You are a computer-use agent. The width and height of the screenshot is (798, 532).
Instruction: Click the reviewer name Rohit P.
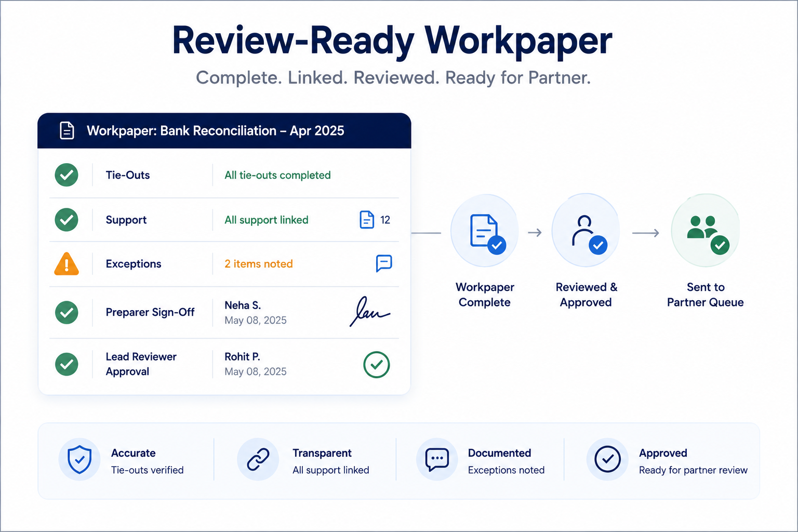[242, 356]
